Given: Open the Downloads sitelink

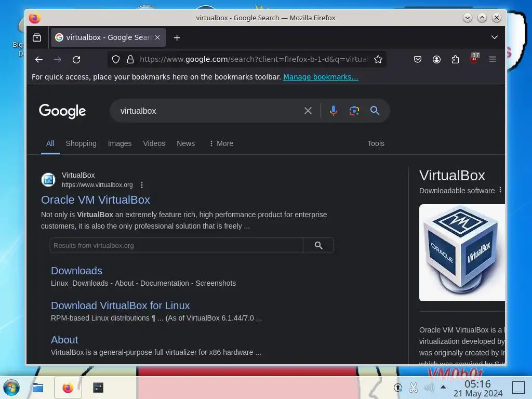Looking at the screenshot, I should (76, 271).
